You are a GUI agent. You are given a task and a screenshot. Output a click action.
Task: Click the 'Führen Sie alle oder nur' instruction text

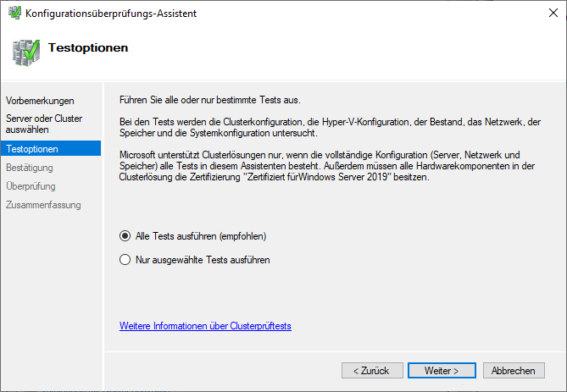(x=209, y=101)
